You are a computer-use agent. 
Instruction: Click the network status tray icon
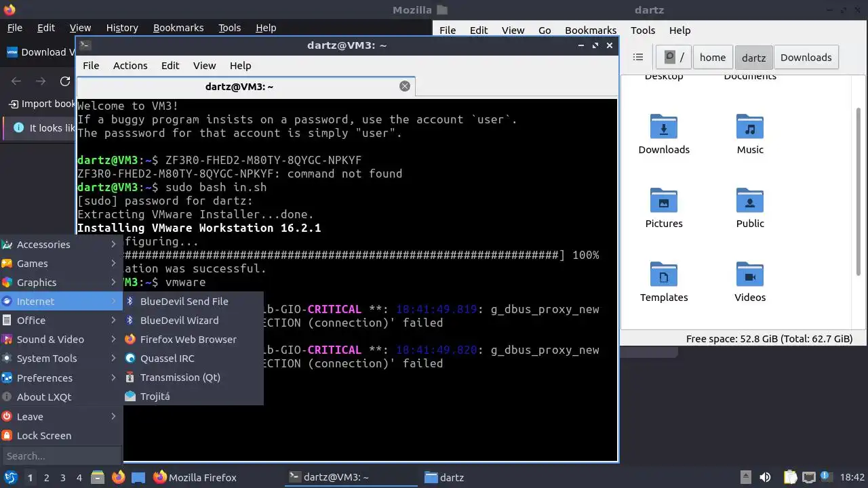(808, 477)
